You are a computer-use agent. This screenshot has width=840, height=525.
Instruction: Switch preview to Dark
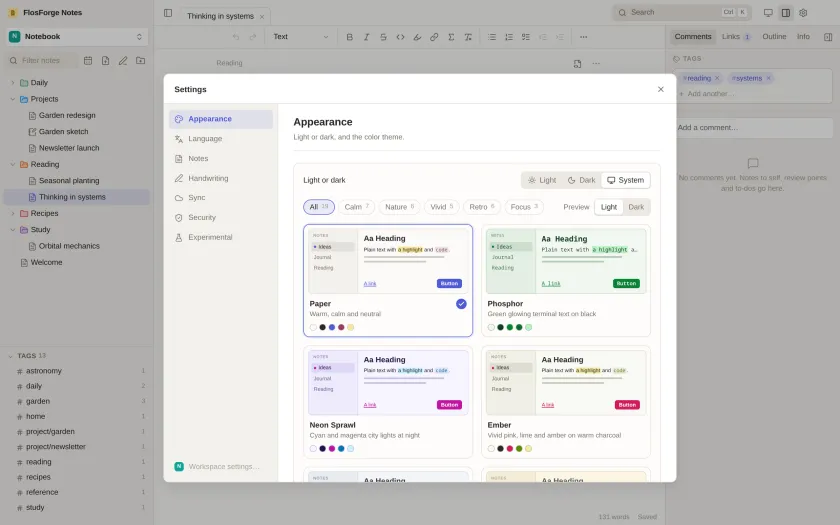point(636,207)
